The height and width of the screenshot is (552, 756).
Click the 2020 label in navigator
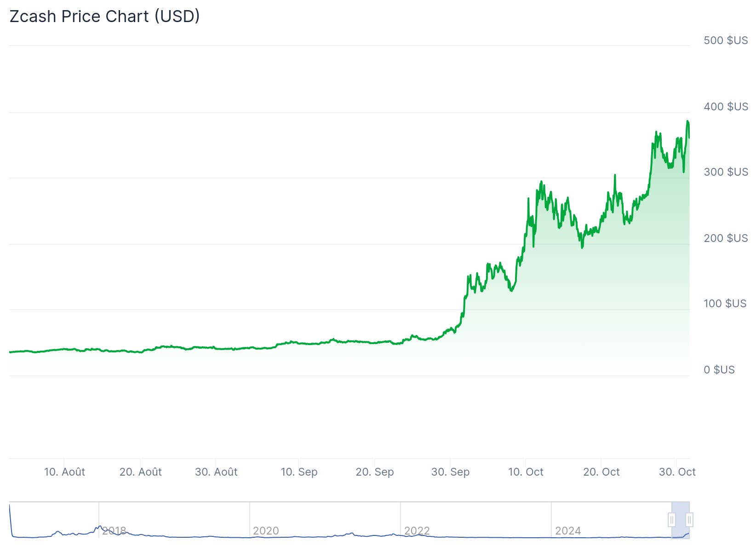266,531
